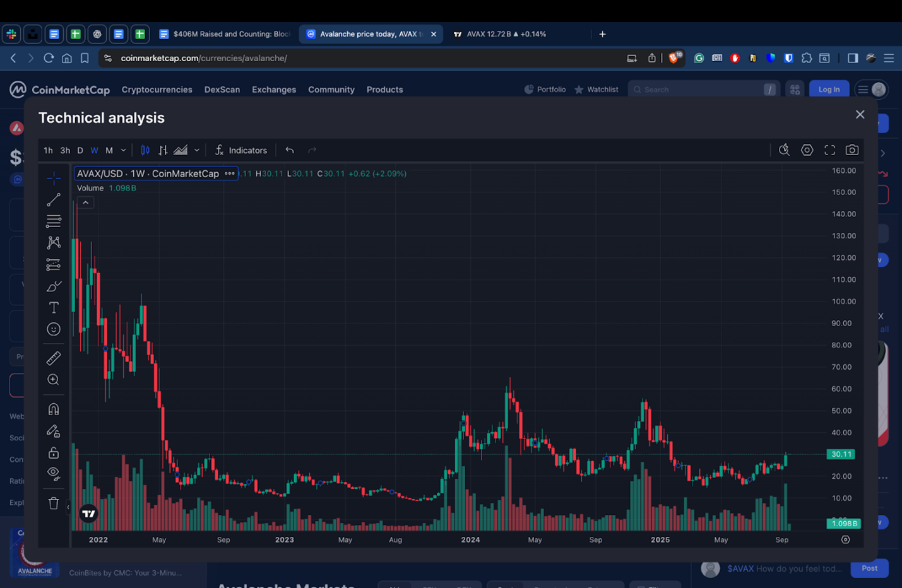Click the TradingView logo on the chart

click(x=89, y=514)
